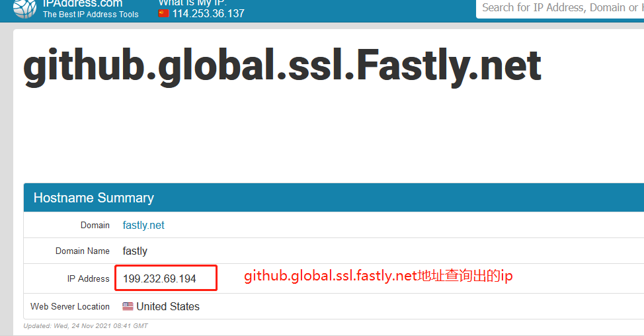Screen dimensions: 644x336
Task: Click the United States flag icon
Action: click(x=128, y=306)
